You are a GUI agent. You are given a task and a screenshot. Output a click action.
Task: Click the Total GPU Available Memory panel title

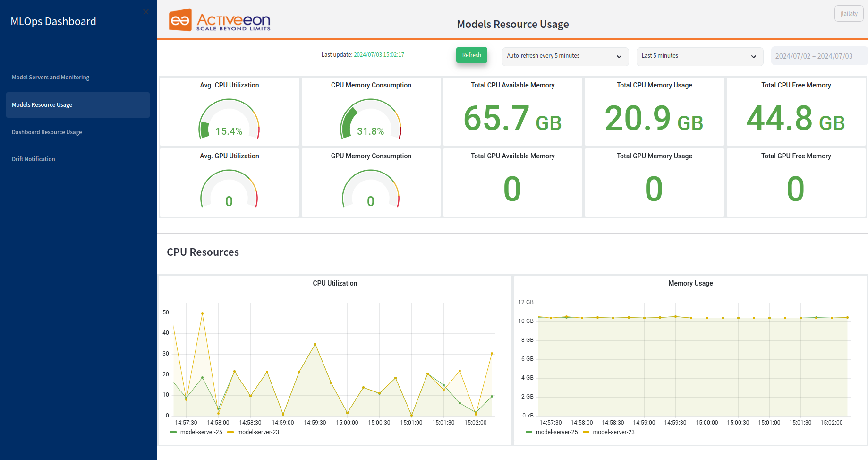(513, 156)
